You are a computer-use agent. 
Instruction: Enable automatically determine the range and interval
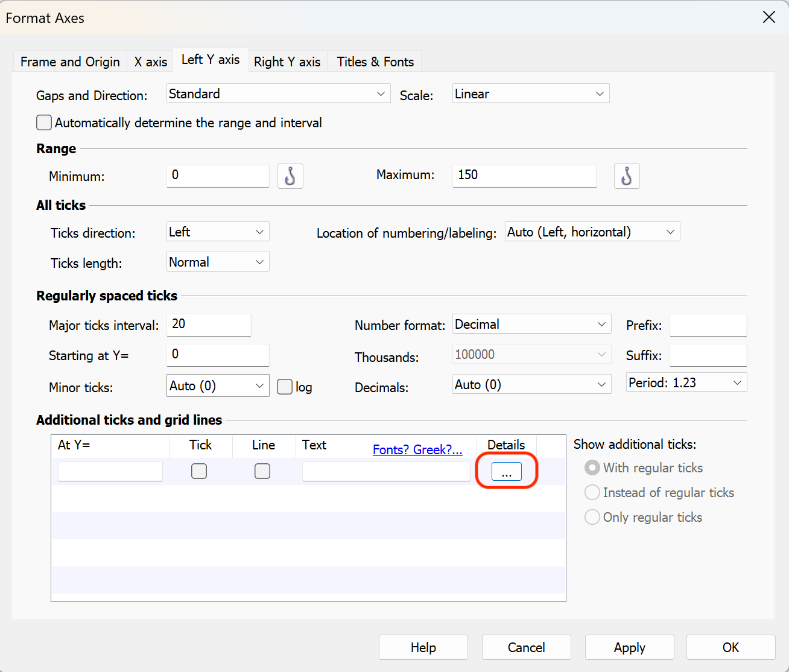(x=43, y=122)
